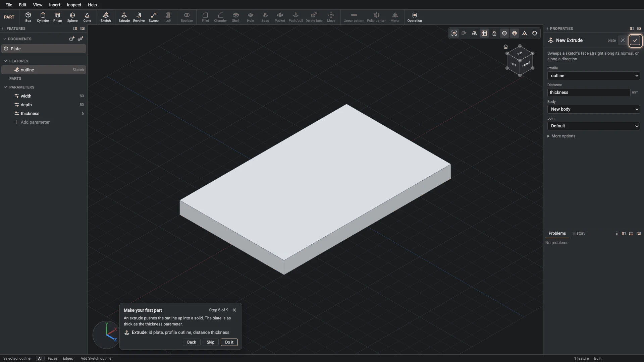Click the home view icon near view cube
Image resolution: width=644 pixels, height=362 pixels.
pyautogui.click(x=506, y=47)
